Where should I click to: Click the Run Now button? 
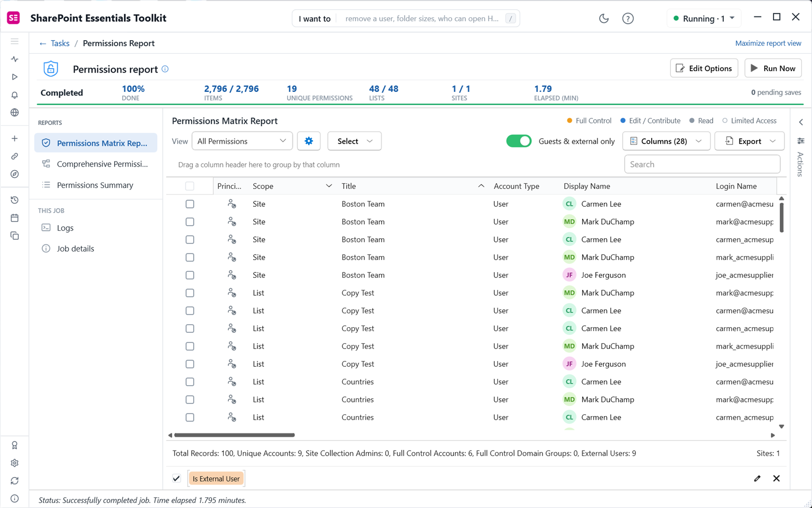773,69
